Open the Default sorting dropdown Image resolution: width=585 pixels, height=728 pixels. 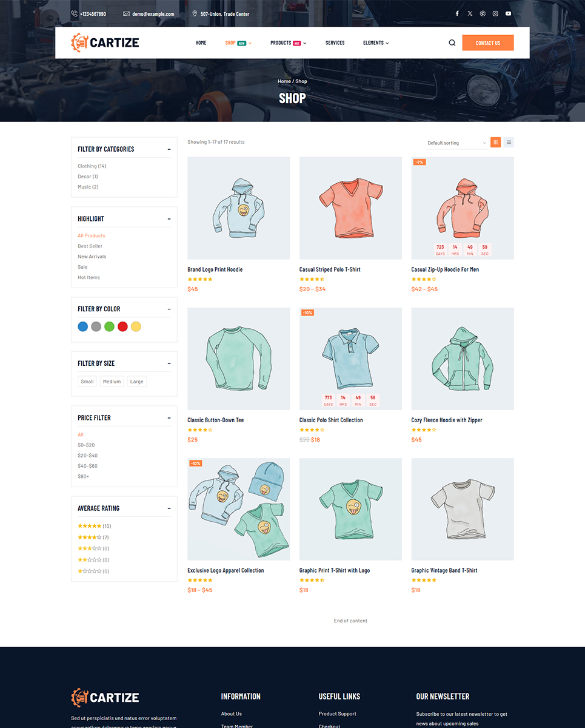pyautogui.click(x=456, y=143)
